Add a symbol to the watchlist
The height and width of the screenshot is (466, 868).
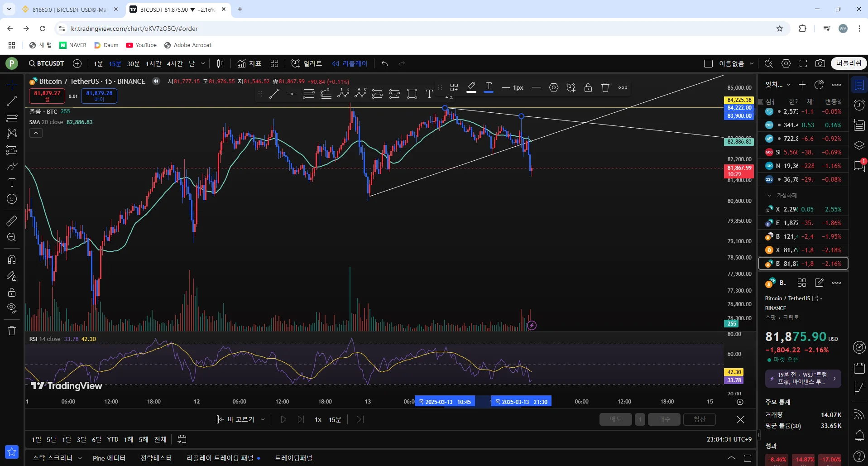click(802, 85)
